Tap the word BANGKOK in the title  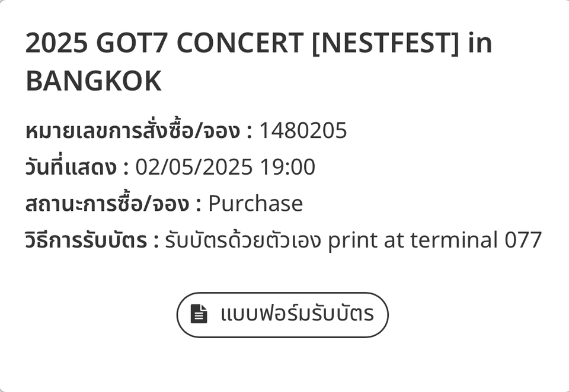coord(93,81)
